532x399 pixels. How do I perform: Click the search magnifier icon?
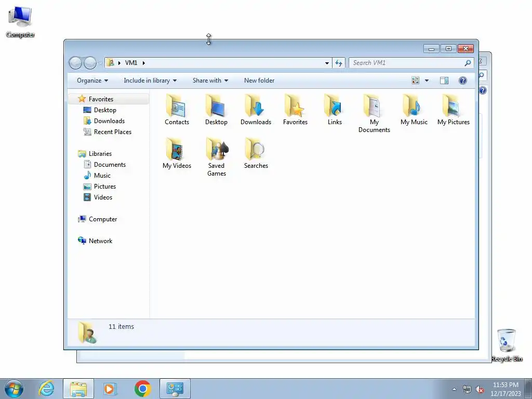click(x=468, y=63)
